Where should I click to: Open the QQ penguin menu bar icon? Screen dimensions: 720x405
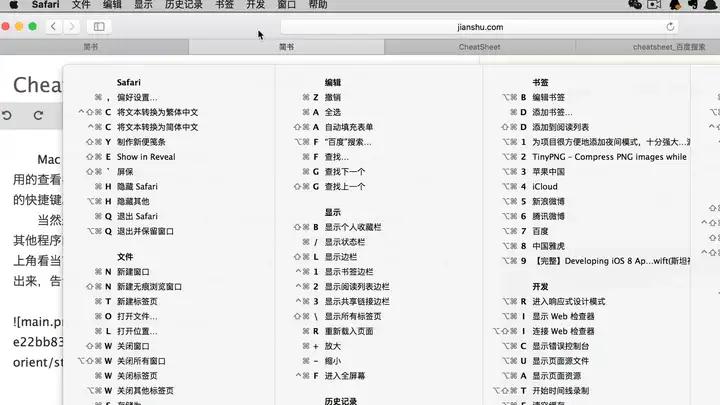pyautogui.click(x=675, y=5)
